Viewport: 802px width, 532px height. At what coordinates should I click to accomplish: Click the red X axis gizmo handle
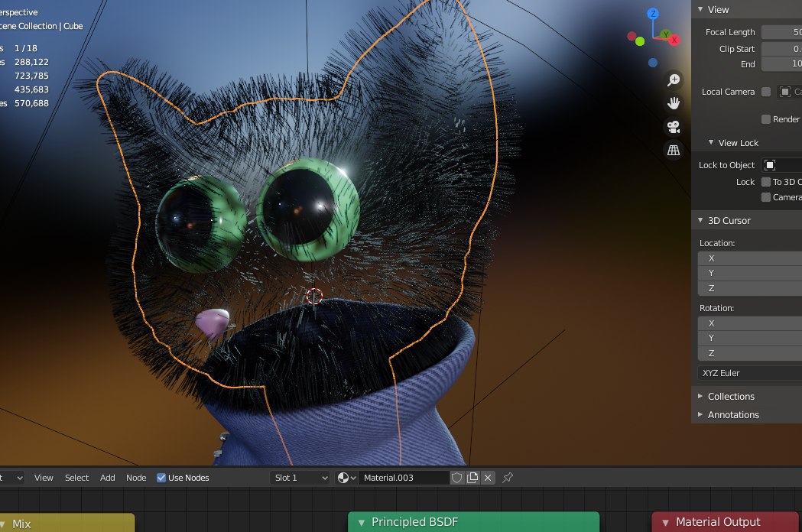click(x=674, y=40)
